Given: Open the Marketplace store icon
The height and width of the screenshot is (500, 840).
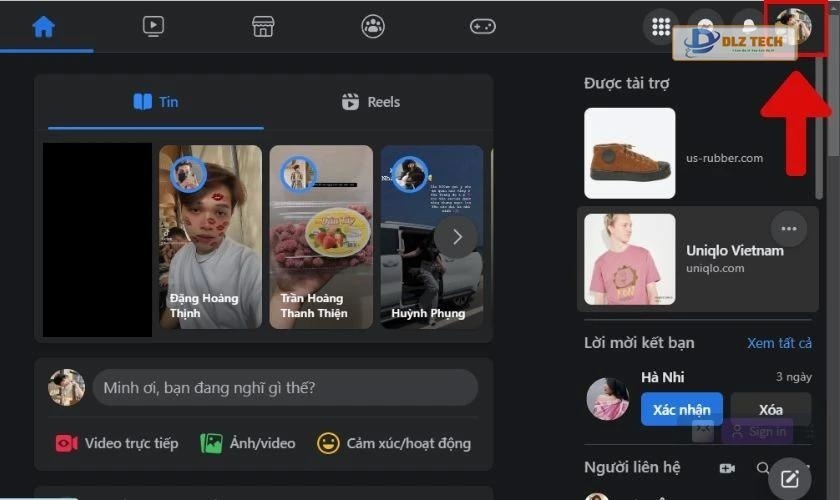Looking at the screenshot, I should coord(263,26).
